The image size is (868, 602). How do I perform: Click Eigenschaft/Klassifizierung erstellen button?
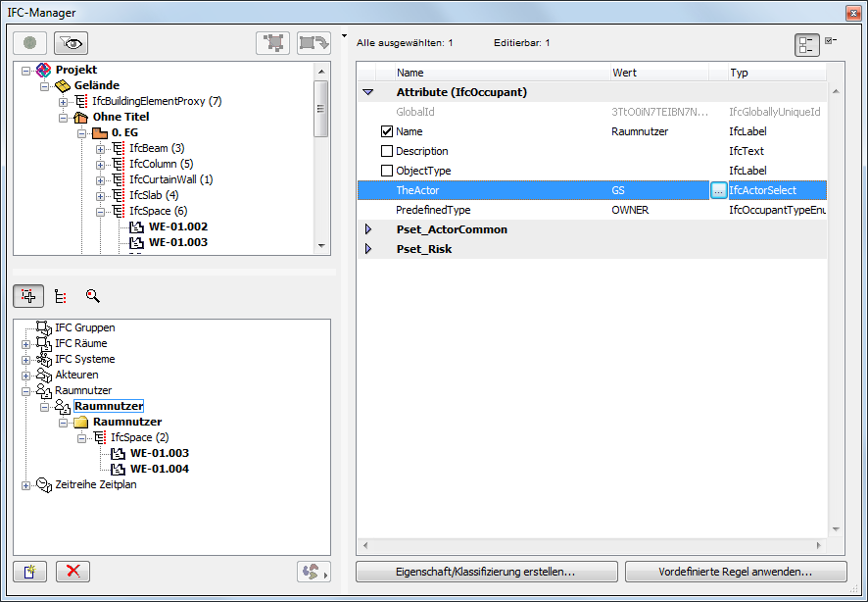487,572
